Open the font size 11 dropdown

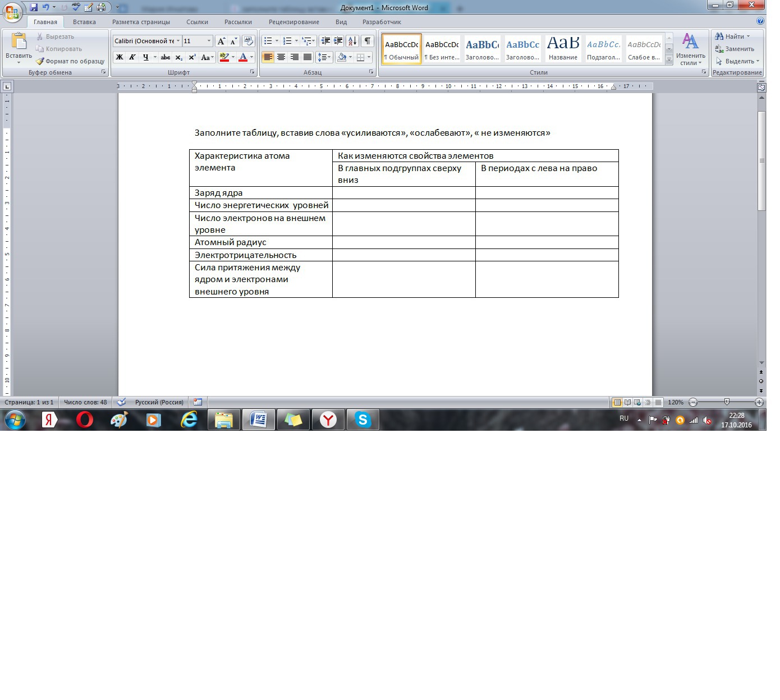point(209,41)
